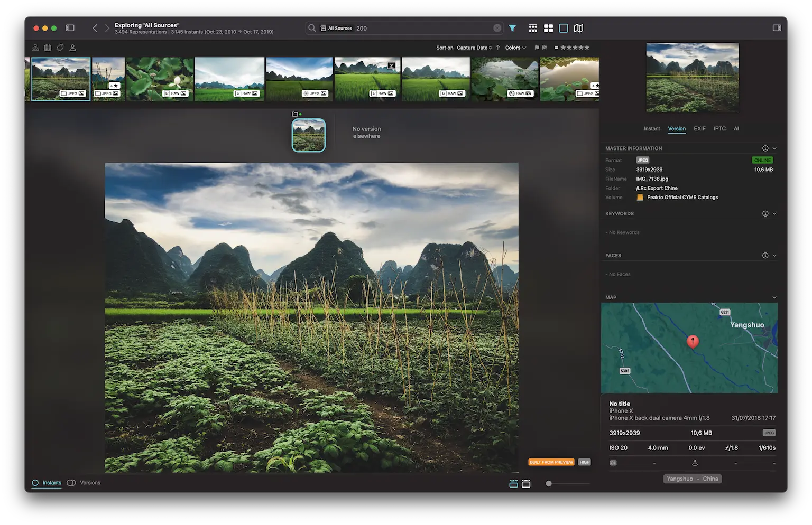This screenshot has height=525, width=812.
Task: Open the people/faces icon
Action: 73,48
